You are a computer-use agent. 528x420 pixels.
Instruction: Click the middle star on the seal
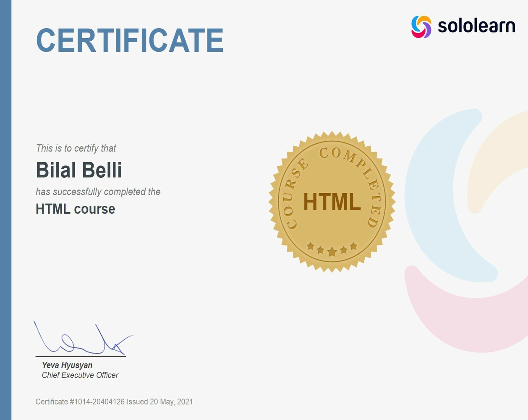[x=332, y=252]
